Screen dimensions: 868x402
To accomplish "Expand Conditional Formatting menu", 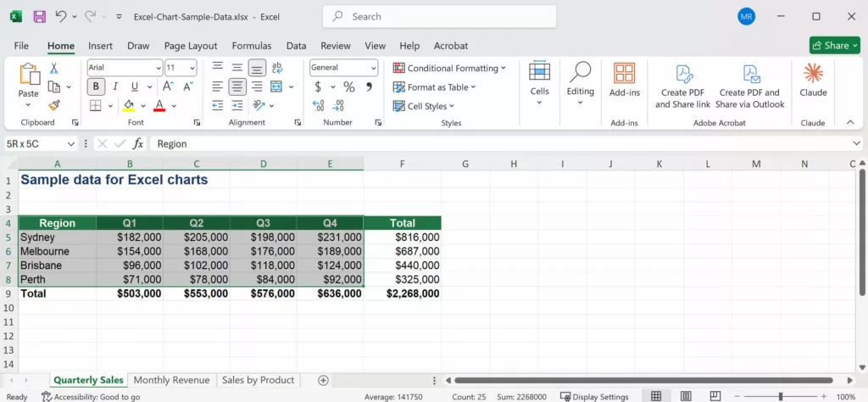I will coord(449,68).
